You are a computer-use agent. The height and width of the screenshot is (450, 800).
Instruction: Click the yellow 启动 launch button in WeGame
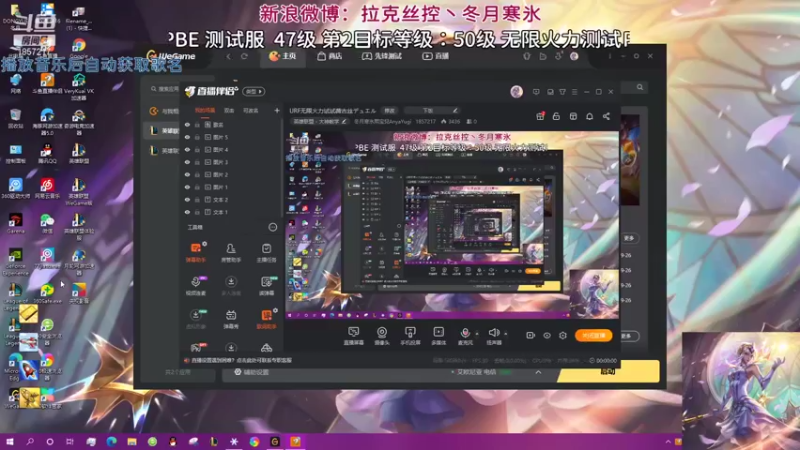608,371
